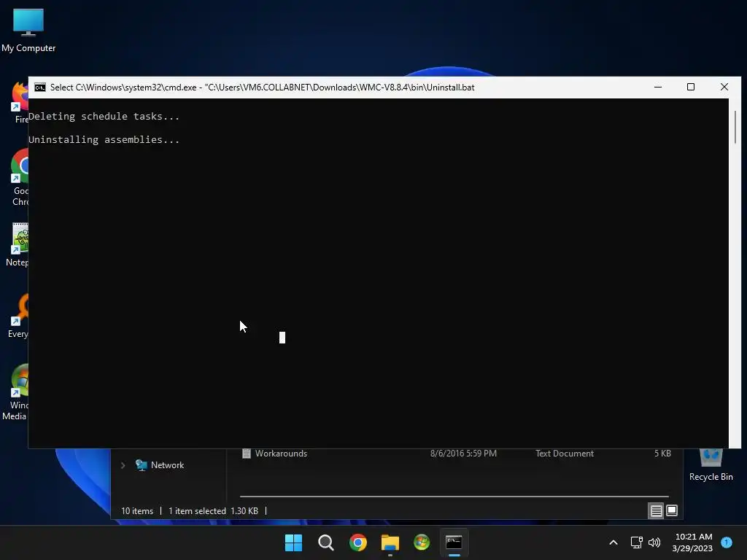Switch Explorer to large thumbnails view
The height and width of the screenshot is (560, 747).
[x=672, y=511]
